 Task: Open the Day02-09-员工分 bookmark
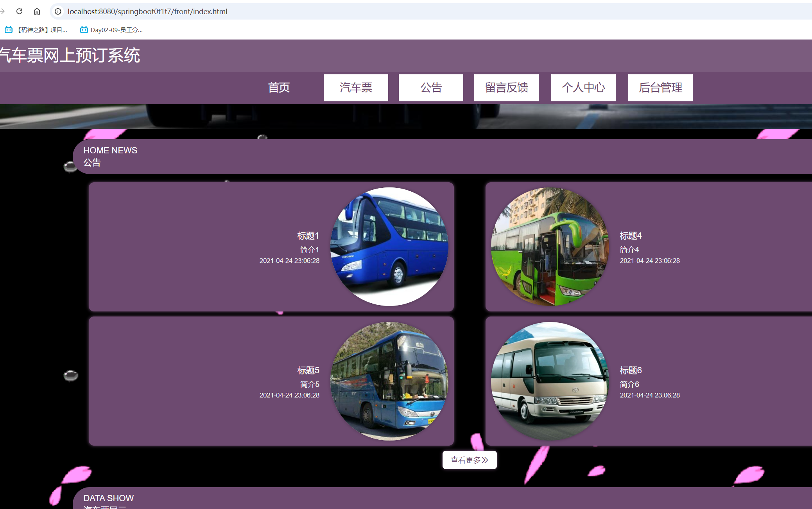[x=111, y=30]
